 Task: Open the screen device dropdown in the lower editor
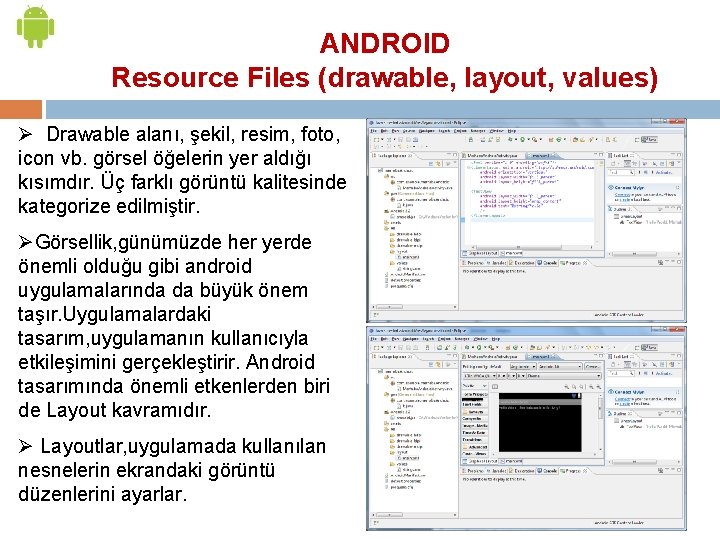(x=480, y=376)
